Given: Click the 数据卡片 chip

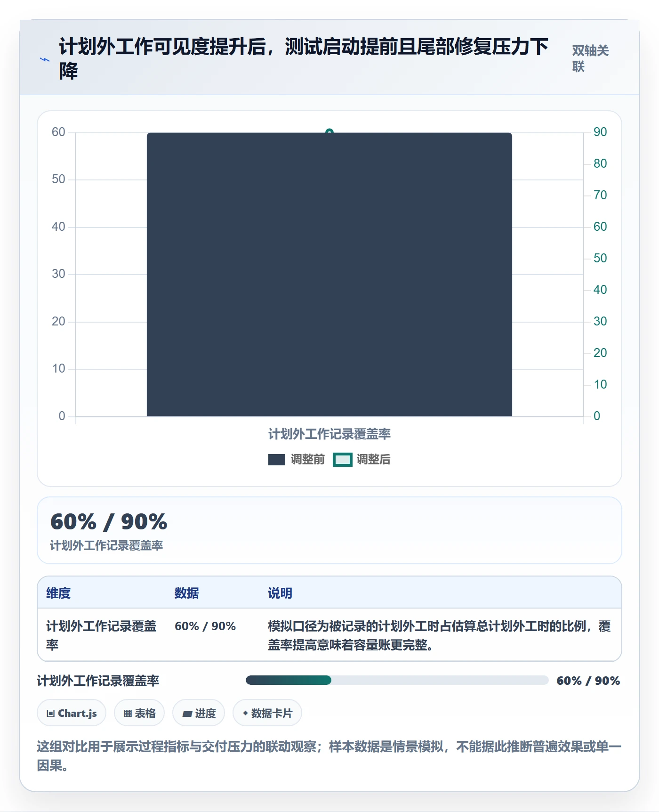Looking at the screenshot, I should [267, 713].
